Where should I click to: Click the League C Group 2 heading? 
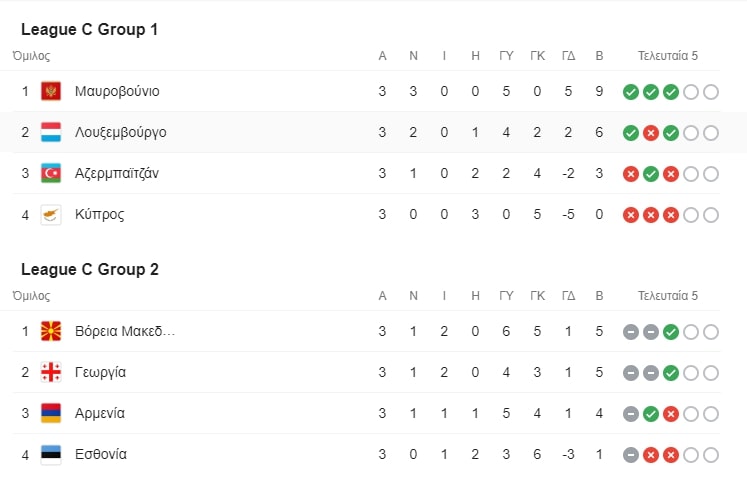[x=89, y=270]
